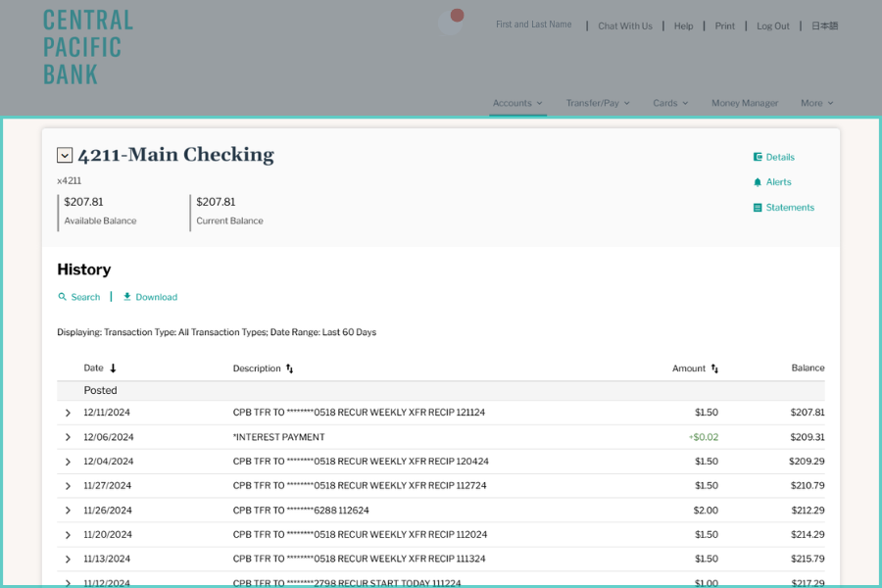882x588 pixels.
Task: Open the account Details icon
Action: click(758, 157)
